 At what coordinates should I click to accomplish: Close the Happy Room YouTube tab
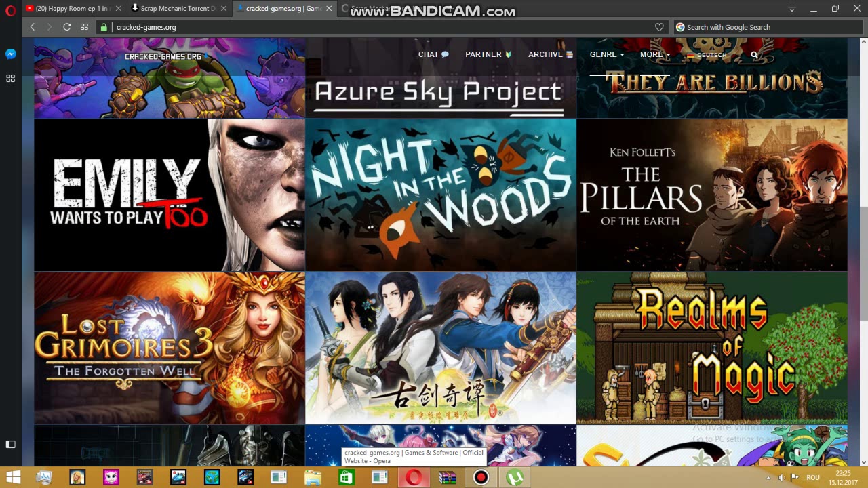[119, 9]
